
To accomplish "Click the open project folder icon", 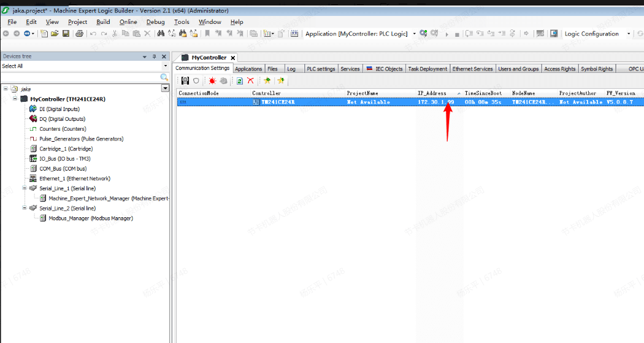I will (55, 34).
